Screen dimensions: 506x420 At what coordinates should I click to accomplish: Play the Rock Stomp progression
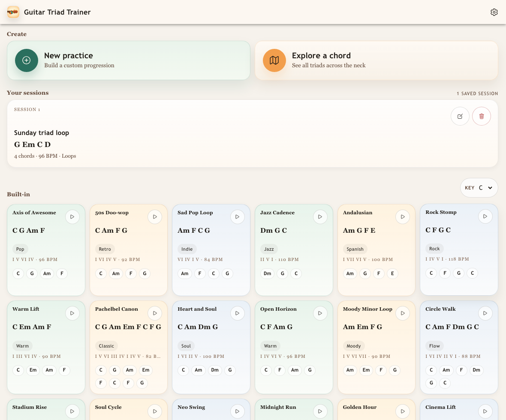tap(485, 216)
